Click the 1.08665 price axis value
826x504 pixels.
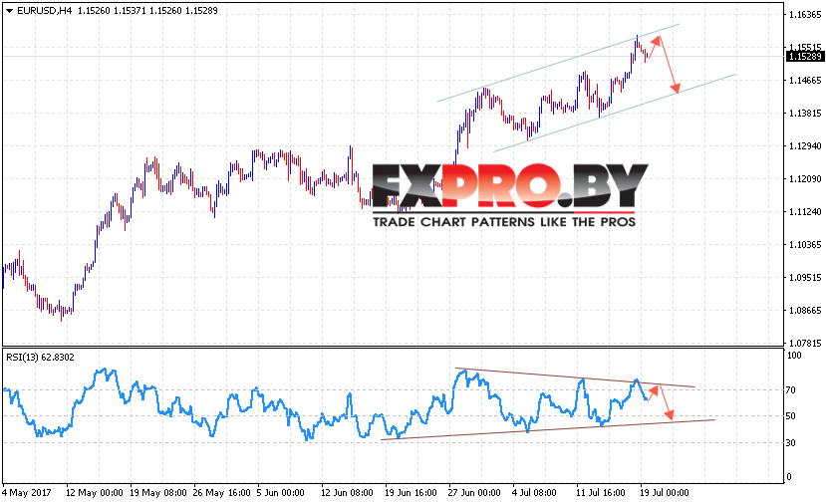coord(805,310)
